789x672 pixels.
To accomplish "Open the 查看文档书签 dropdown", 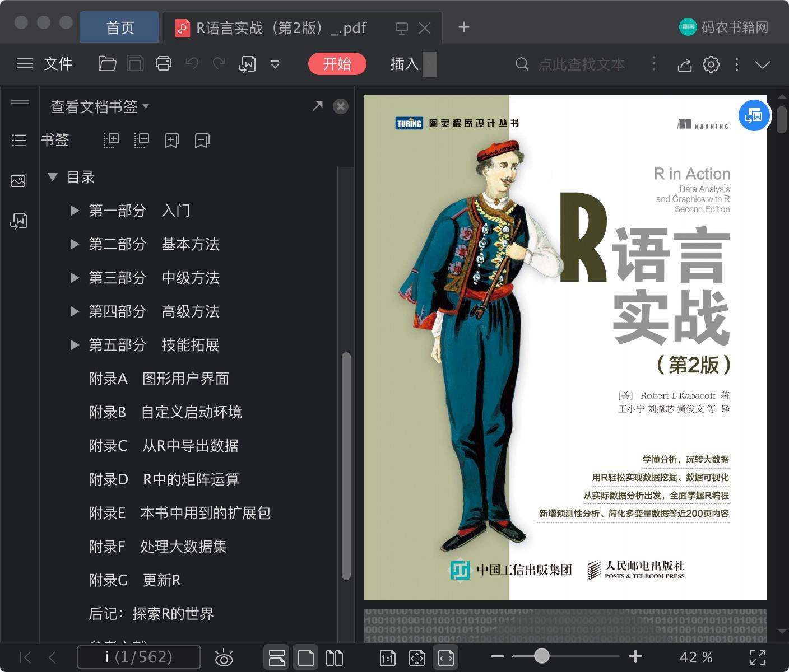I will [100, 106].
